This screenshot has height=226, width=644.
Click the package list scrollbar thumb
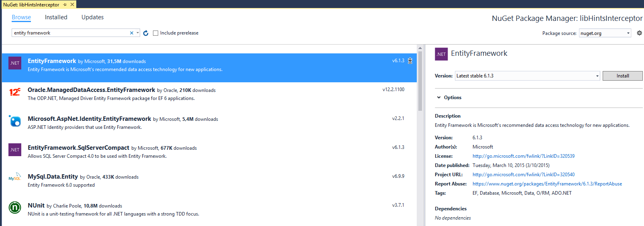(x=420, y=81)
